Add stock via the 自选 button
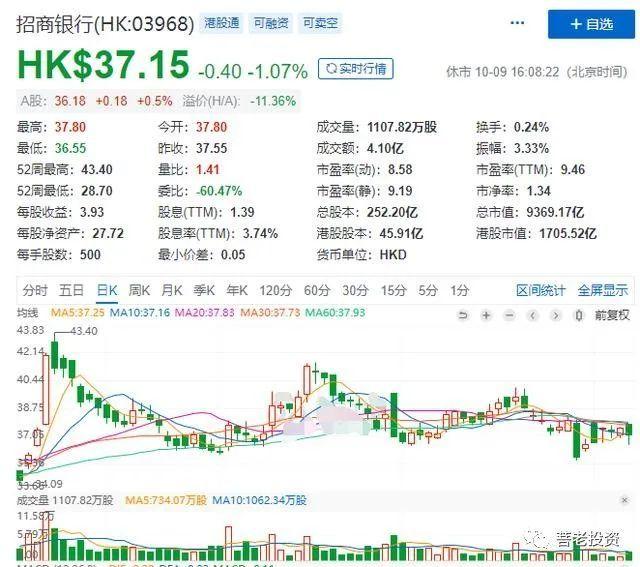 pyautogui.click(x=591, y=24)
